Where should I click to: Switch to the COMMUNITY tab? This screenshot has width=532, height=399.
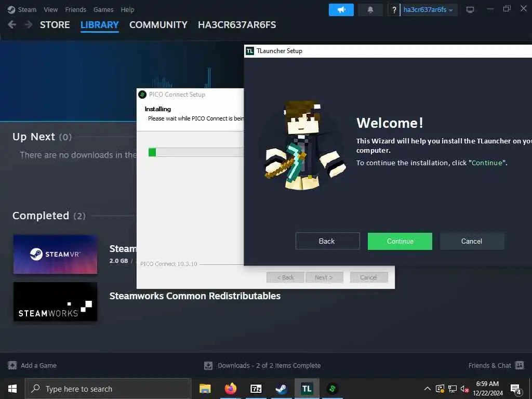(158, 25)
